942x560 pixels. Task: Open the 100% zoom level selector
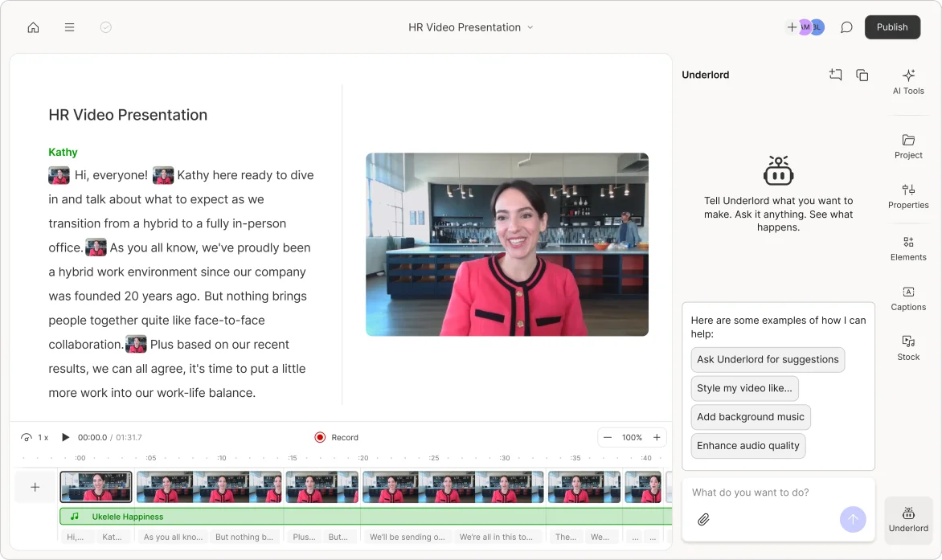point(632,437)
